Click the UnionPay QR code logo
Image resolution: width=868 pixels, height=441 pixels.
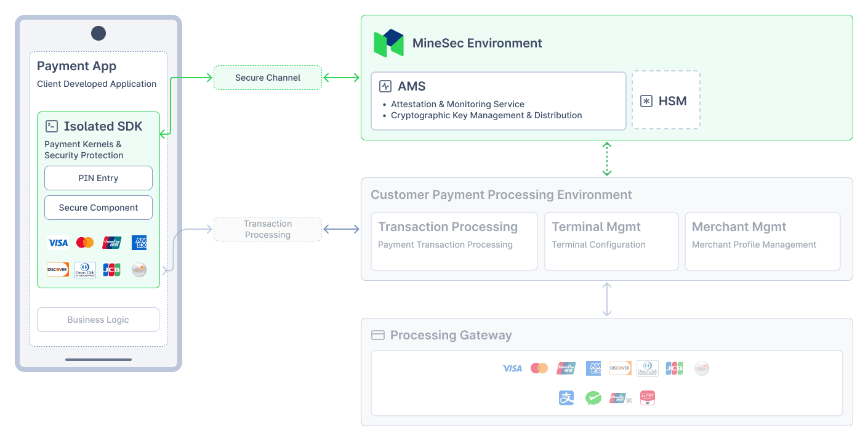pyautogui.click(x=621, y=398)
